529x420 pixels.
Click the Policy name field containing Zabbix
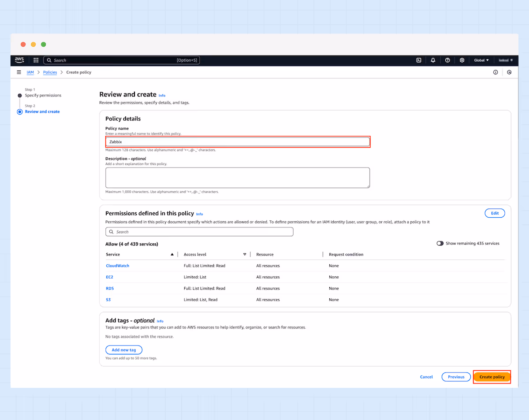click(x=238, y=142)
